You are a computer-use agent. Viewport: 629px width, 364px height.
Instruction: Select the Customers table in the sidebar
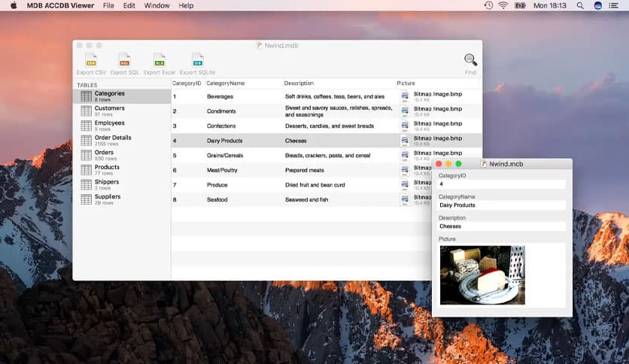point(122,111)
